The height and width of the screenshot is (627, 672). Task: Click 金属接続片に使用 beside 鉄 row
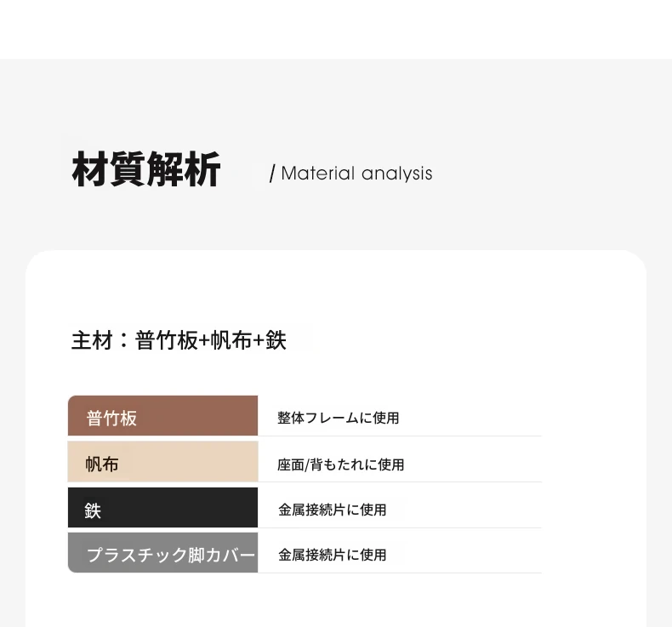click(x=332, y=510)
